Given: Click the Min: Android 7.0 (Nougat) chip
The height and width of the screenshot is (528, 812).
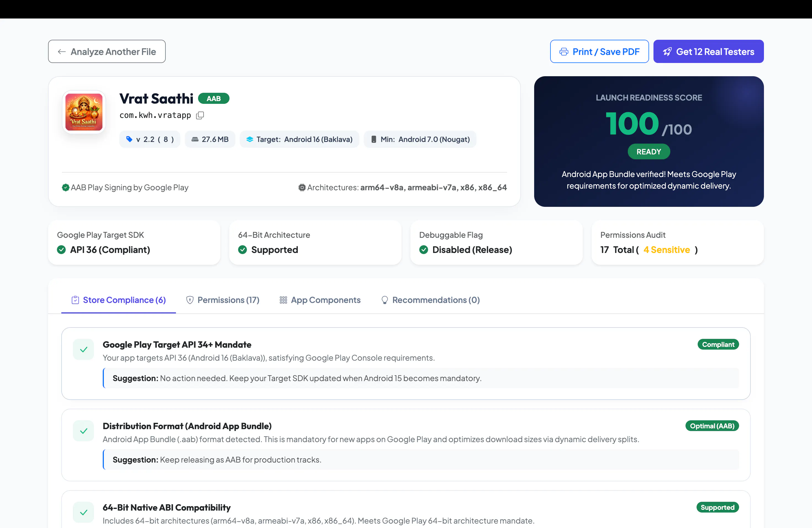Looking at the screenshot, I should click(420, 139).
